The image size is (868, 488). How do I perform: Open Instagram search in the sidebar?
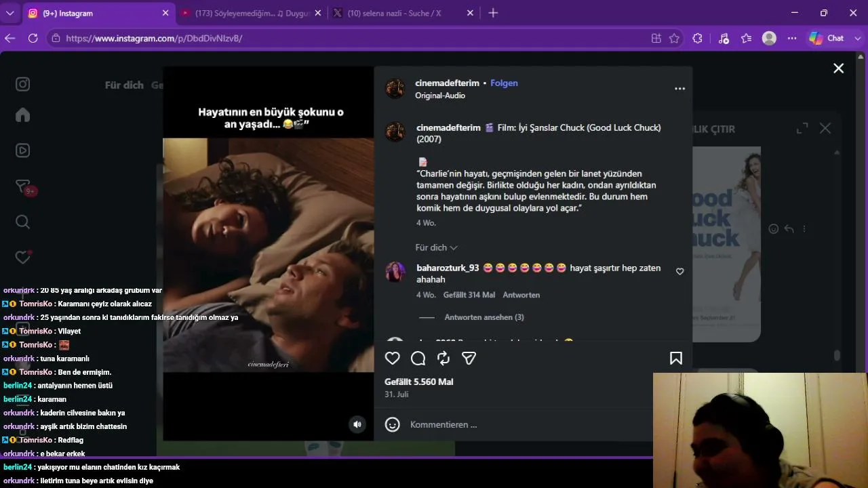coord(22,222)
